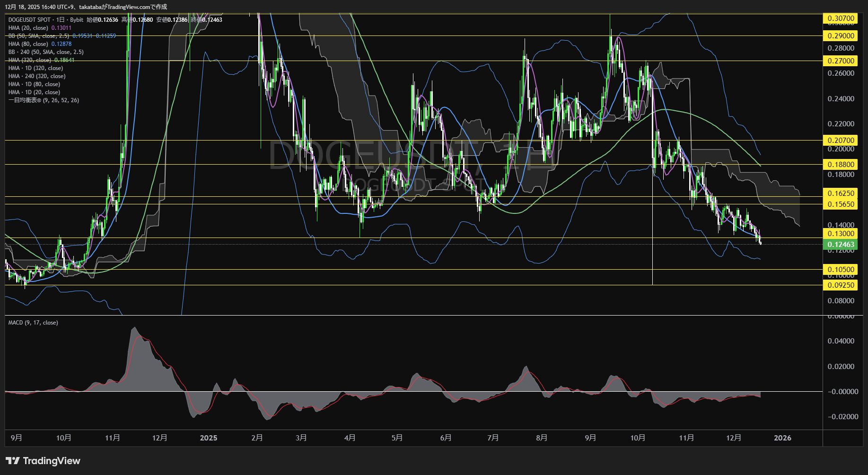Select the Ichimoku 一目均衡表 indicator legend

pos(44,100)
